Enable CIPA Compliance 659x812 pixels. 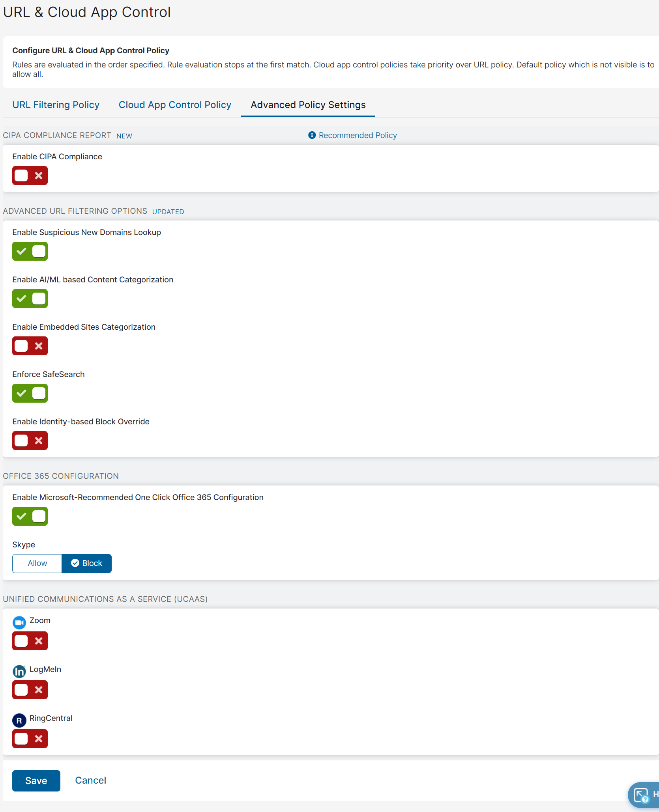[30, 175]
